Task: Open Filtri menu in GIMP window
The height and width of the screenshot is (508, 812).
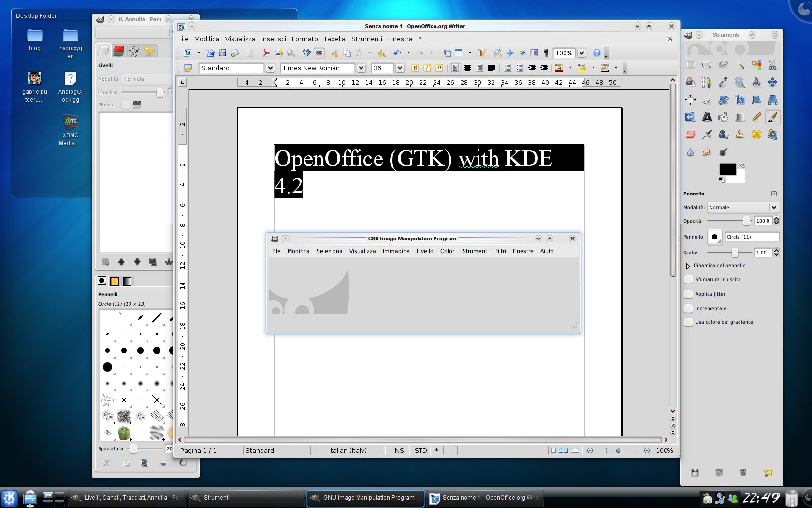Action: click(500, 251)
